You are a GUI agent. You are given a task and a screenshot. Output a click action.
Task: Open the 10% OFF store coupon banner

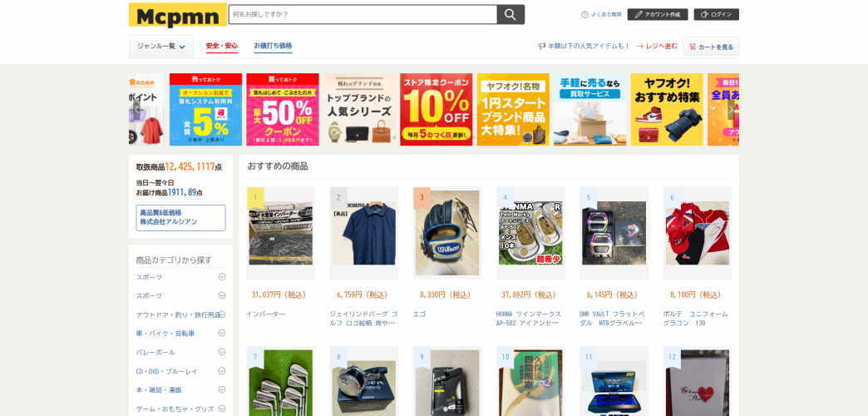436,109
